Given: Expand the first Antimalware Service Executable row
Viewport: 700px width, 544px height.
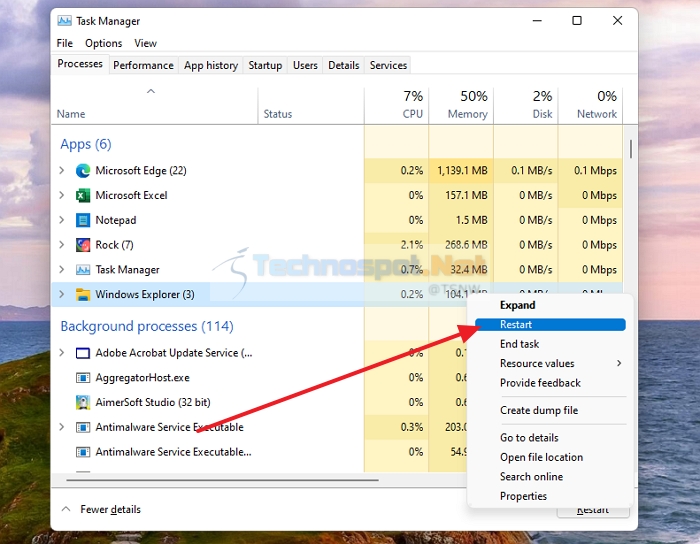Looking at the screenshot, I should point(62,427).
